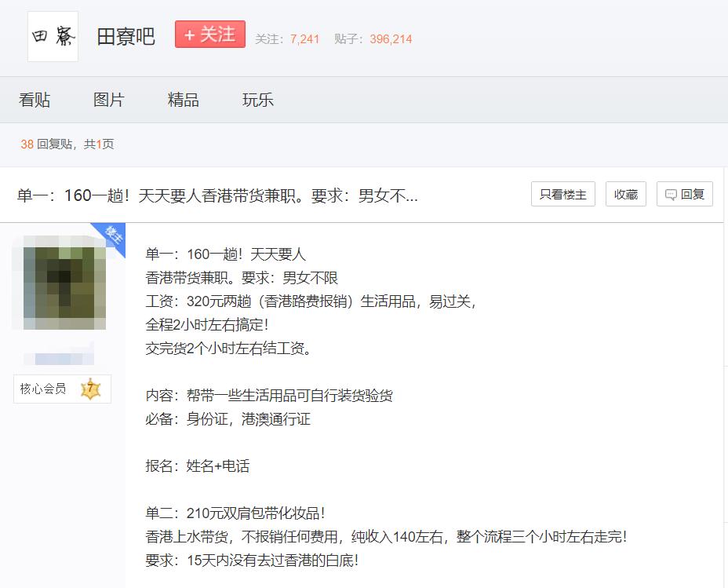This screenshot has width=728, height=588.
Task: Open the 精品 posts tab
Action: pos(184,99)
